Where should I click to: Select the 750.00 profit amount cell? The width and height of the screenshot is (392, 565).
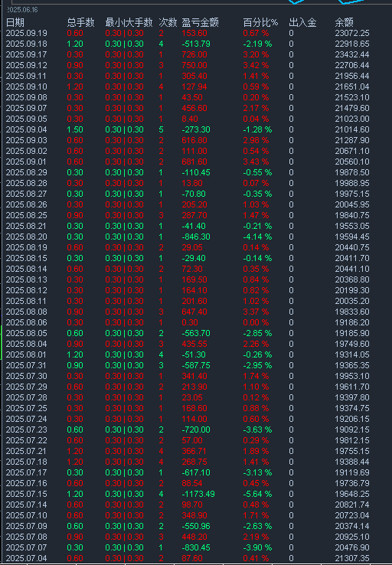click(194, 66)
